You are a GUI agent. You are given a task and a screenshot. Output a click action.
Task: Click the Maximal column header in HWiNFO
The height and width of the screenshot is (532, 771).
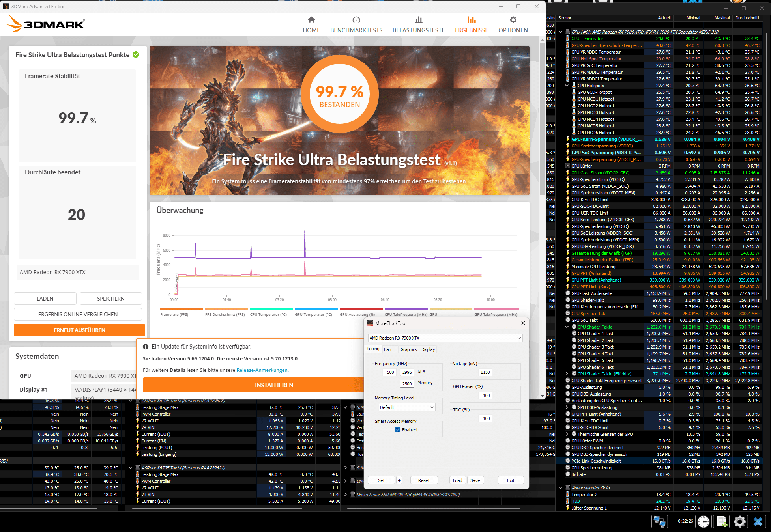[x=722, y=18]
